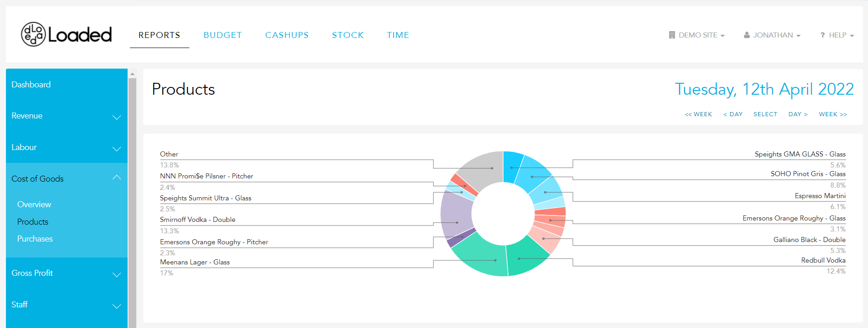Click the grey Other donut segment
This screenshot has height=328, width=868.
tap(485, 168)
